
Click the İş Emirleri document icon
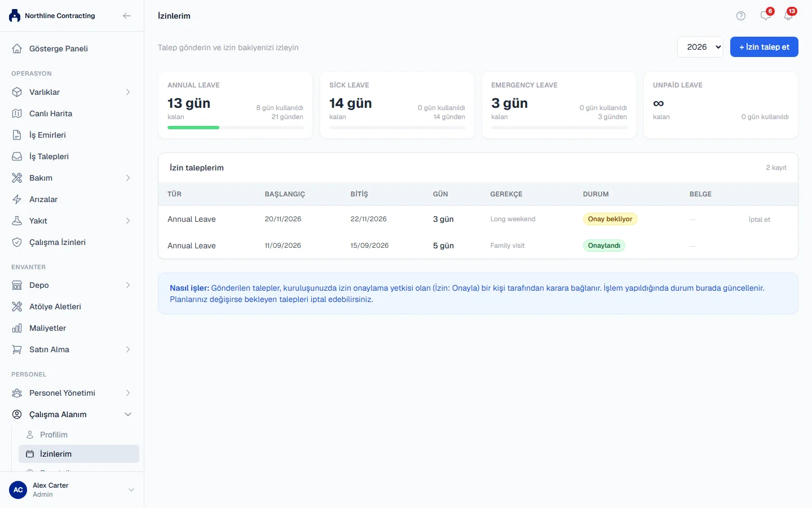tap(17, 135)
